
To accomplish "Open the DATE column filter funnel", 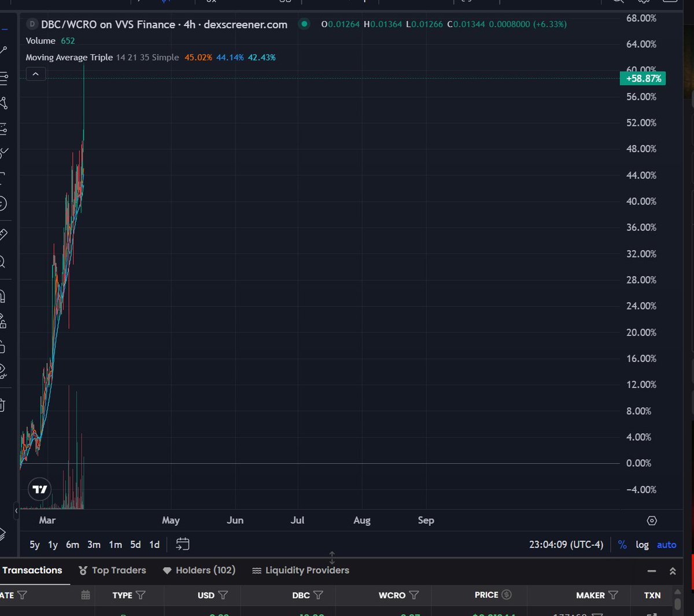I will (22, 595).
